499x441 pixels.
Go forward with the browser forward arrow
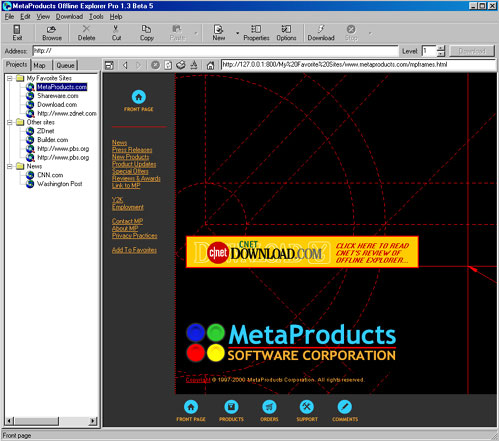(x=139, y=65)
